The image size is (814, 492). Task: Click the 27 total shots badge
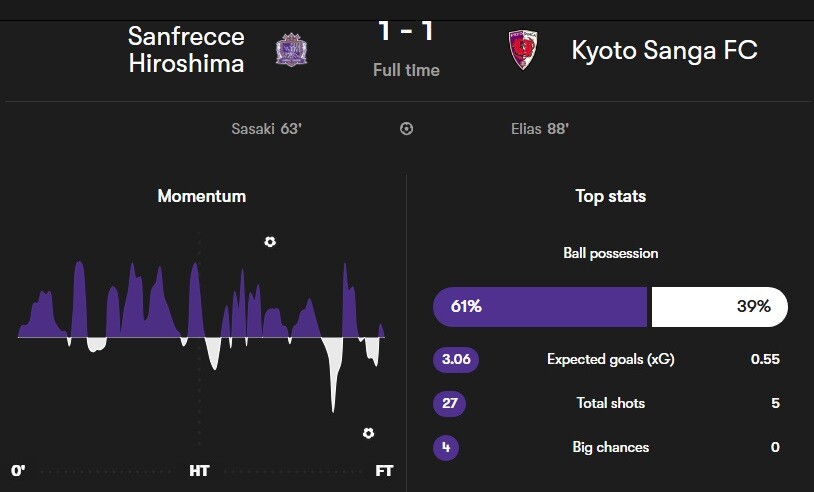tap(449, 404)
